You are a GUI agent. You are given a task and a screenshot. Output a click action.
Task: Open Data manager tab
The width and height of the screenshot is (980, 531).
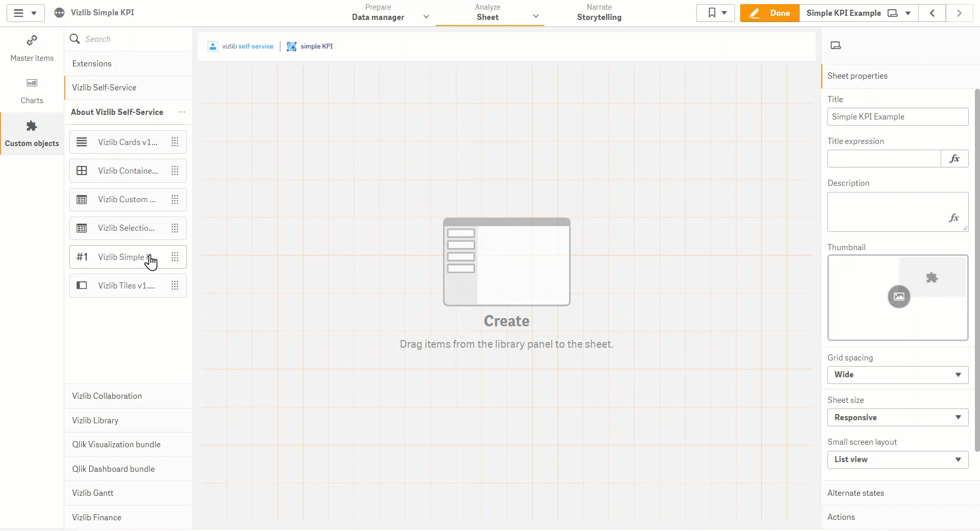pyautogui.click(x=378, y=13)
